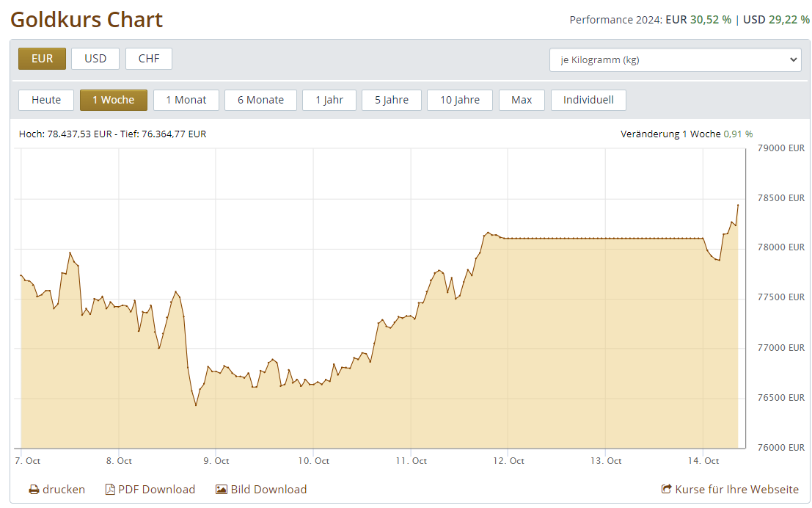This screenshot has height=508, width=812.
Task: Show the Heute time range
Action: pyautogui.click(x=46, y=100)
